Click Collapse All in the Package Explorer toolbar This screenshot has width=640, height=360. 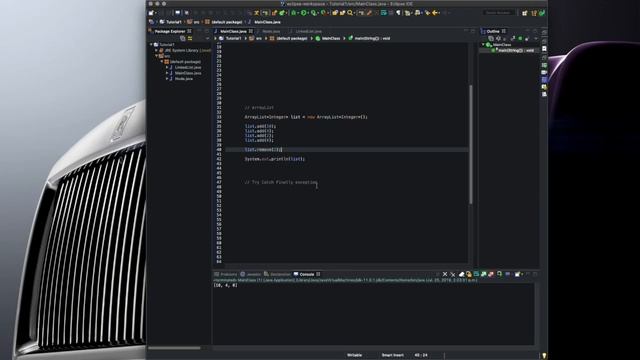tap(182, 38)
